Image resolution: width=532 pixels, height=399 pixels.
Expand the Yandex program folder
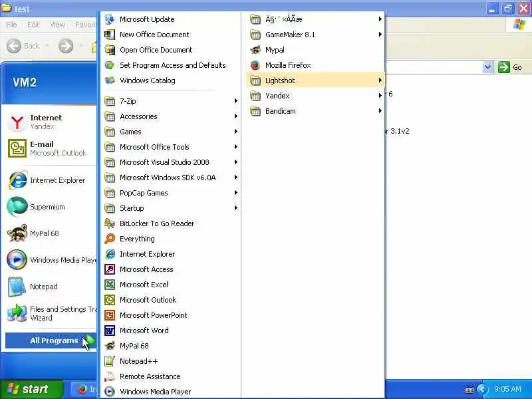coord(315,96)
